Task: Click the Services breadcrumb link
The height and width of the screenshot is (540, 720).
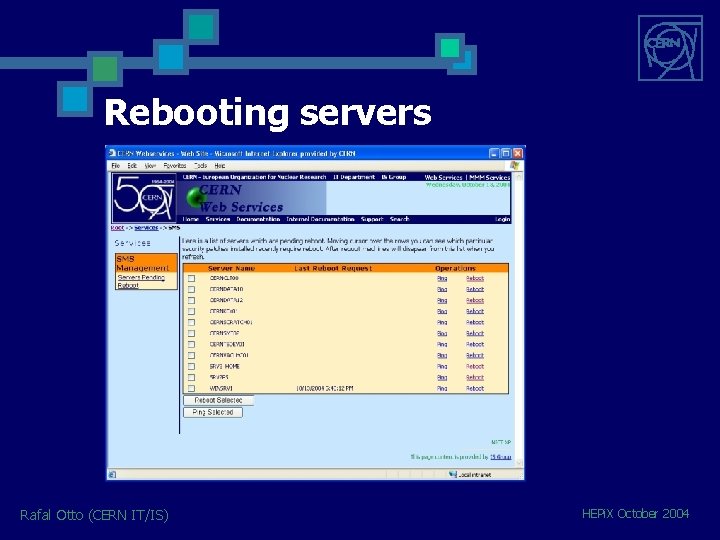Action: pyautogui.click(x=146, y=228)
